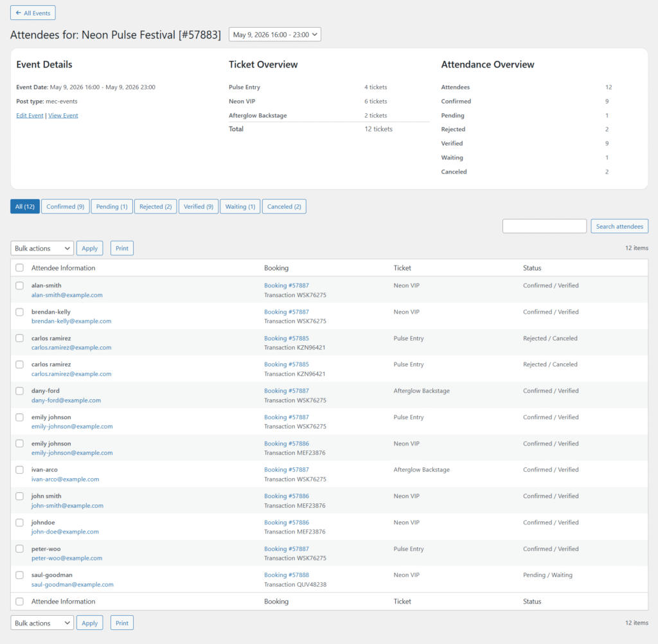Screen dimensions: 658x644
Task: Open the event date occurrence dropdown
Action: (x=274, y=35)
